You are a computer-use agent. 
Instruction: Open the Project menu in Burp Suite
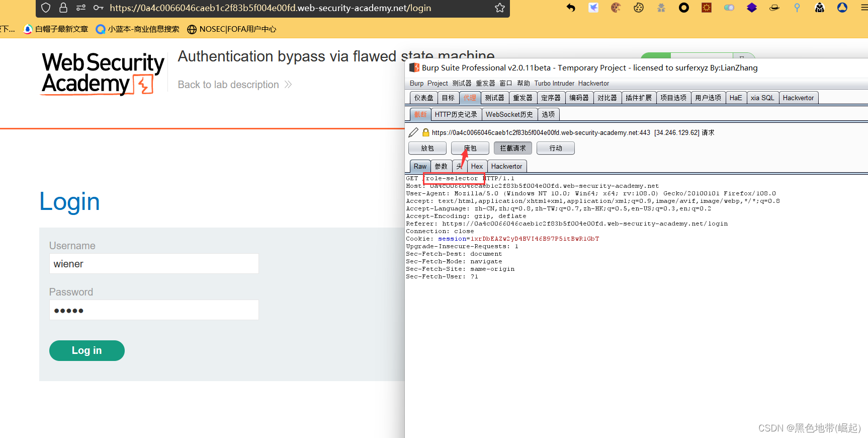tap(438, 84)
